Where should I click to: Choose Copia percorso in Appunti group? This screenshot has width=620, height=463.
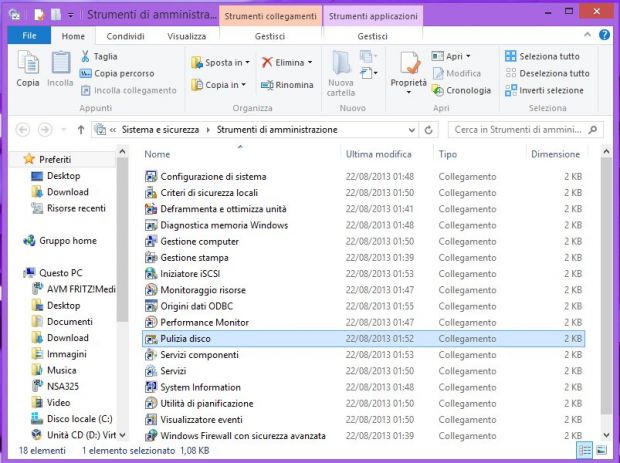pyautogui.click(x=117, y=74)
